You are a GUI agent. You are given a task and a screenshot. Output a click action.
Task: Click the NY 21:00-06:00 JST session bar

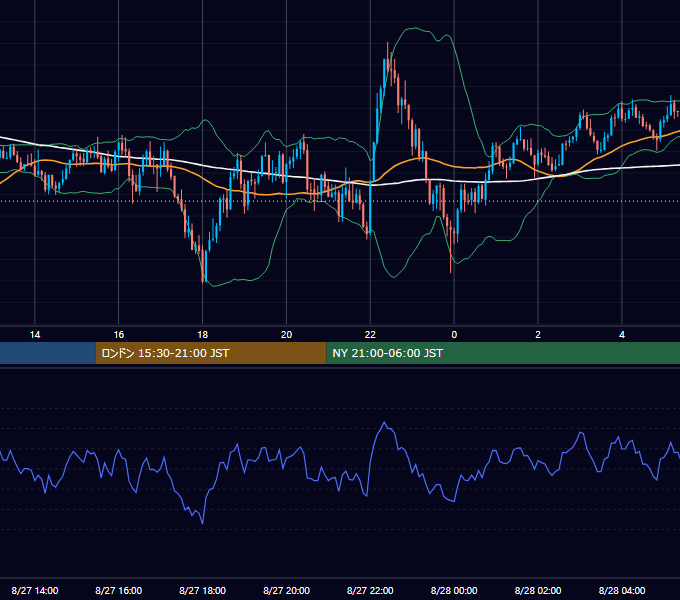[x=503, y=353]
